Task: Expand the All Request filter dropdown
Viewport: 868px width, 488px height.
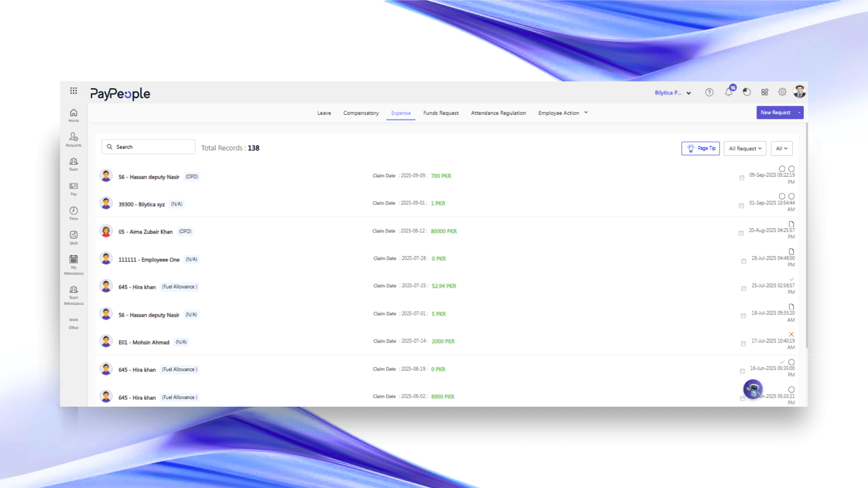Action: coord(745,149)
